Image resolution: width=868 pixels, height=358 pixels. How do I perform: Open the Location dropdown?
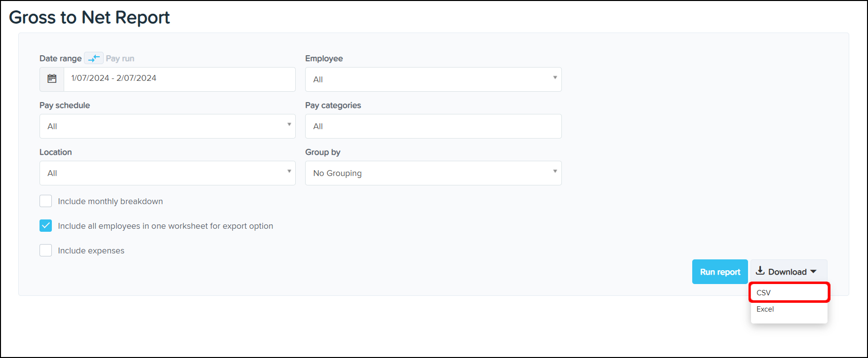167,173
